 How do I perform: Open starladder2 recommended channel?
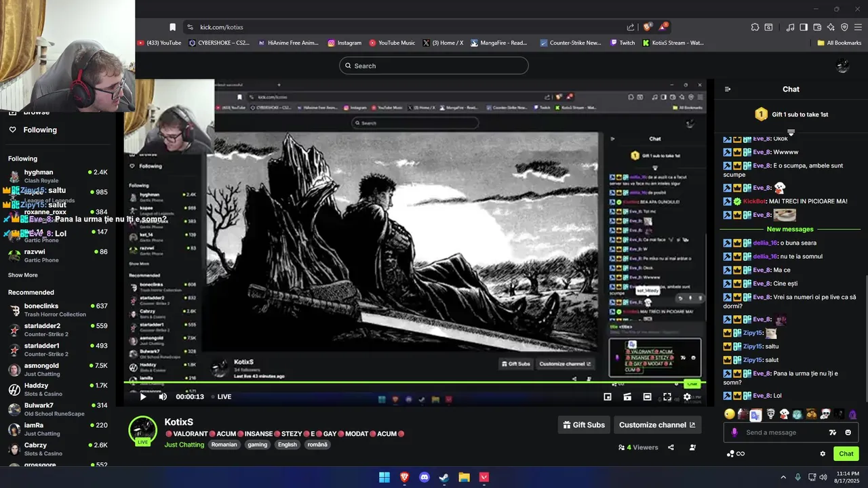coord(57,329)
